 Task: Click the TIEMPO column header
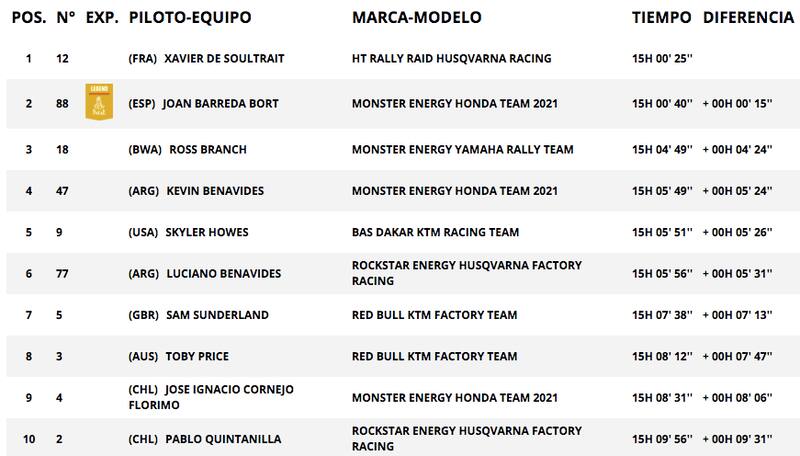point(660,19)
